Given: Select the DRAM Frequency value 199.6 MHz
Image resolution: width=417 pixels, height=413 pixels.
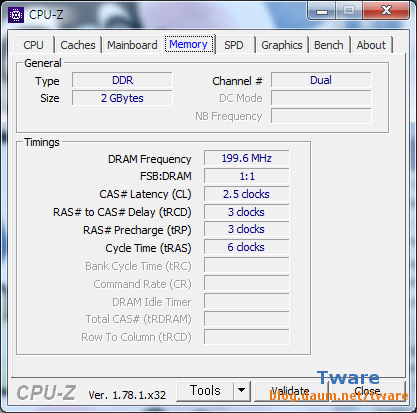Looking at the screenshot, I should (x=247, y=158).
